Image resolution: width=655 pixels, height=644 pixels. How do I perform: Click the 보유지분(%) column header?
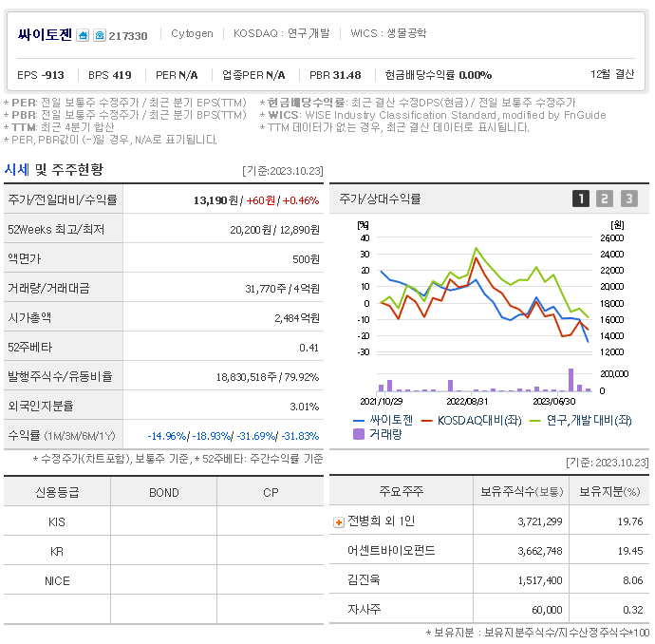click(609, 491)
